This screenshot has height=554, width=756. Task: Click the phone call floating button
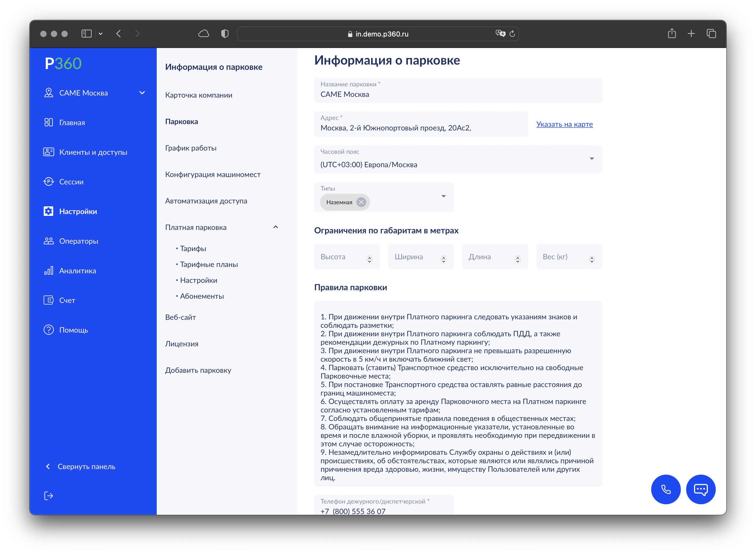666,489
